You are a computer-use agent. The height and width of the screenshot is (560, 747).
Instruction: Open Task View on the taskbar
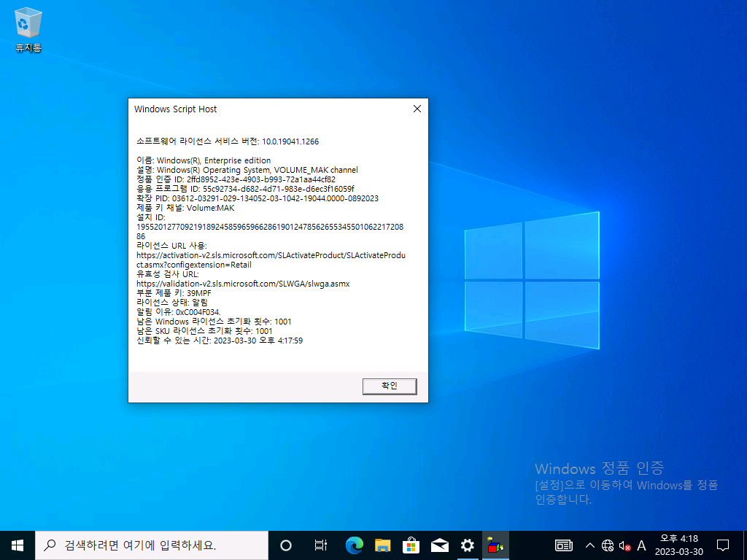point(321,545)
